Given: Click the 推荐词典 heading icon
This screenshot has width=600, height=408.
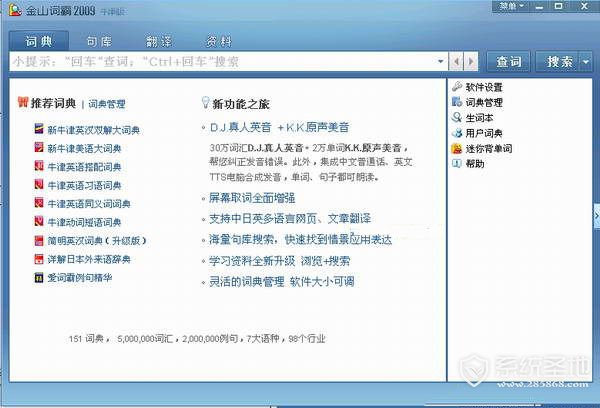Looking at the screenshot, I should point(23,102).
